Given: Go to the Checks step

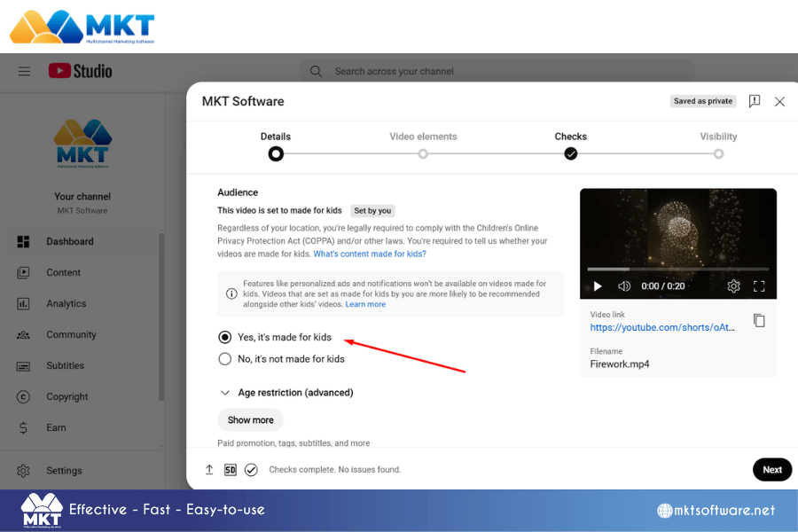Looking at the screenshot, I should (x=570, y=145).
